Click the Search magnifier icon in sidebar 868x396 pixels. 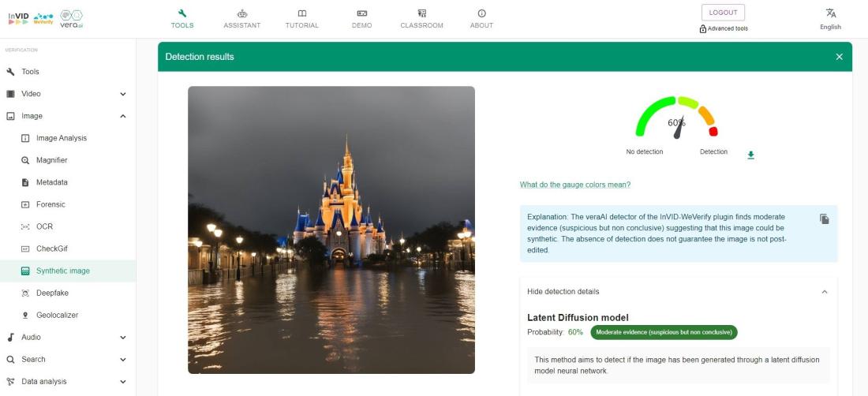[x=10, y=360]
